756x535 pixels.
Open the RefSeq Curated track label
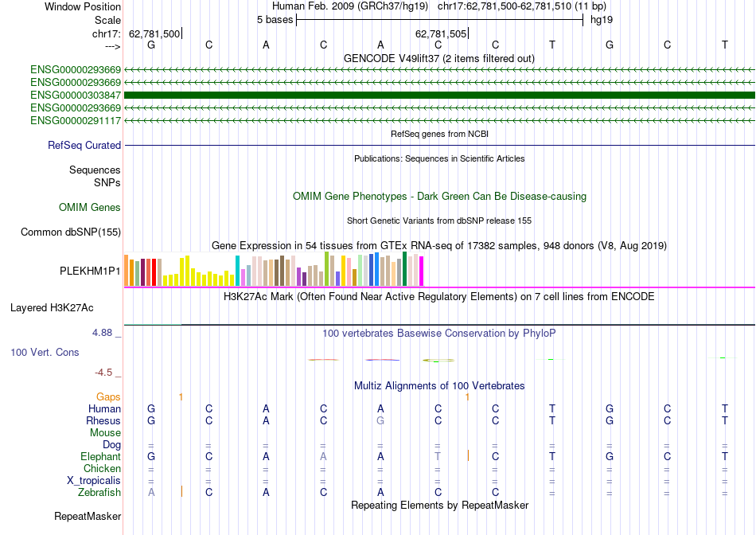tap(84, 145)
